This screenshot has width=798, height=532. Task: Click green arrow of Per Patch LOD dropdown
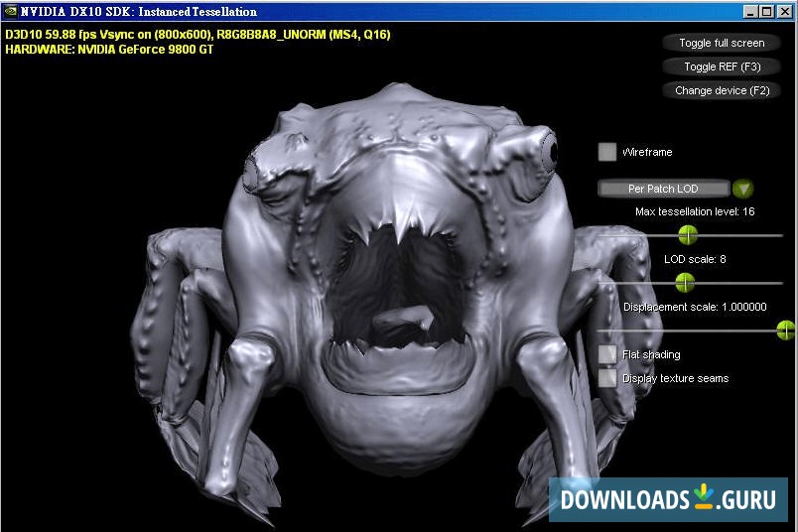click(x=742, y=189)
